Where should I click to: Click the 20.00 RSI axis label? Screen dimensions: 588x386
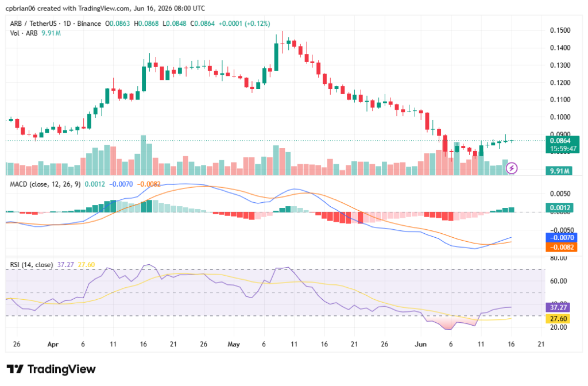click(x=559, y=327)
